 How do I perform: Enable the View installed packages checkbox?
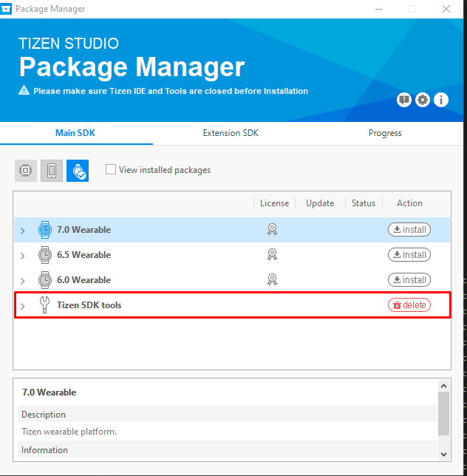111,169
